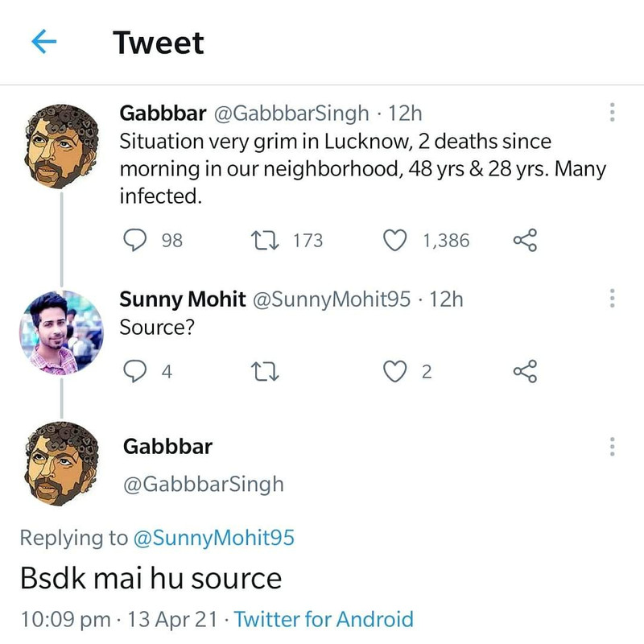The height and width of the screenshot is (644, 644).
Task: Share Gabbbar's first tweet
Action: [525, 240]
